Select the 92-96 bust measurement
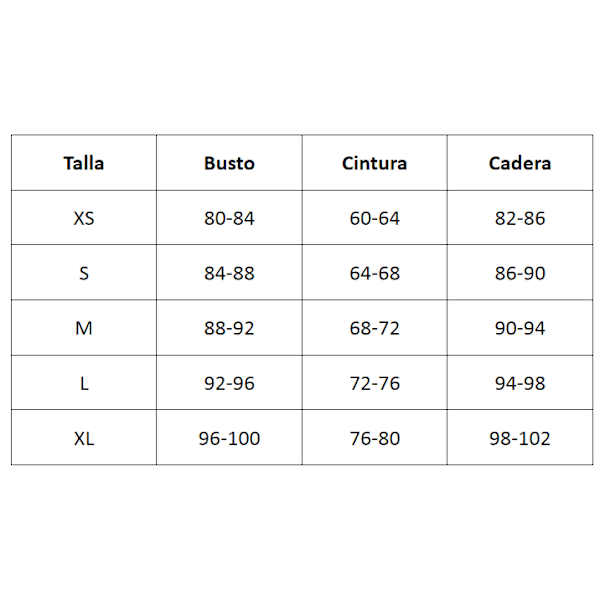600x600 pixels. pyautogui.click(x=229, y=383)
